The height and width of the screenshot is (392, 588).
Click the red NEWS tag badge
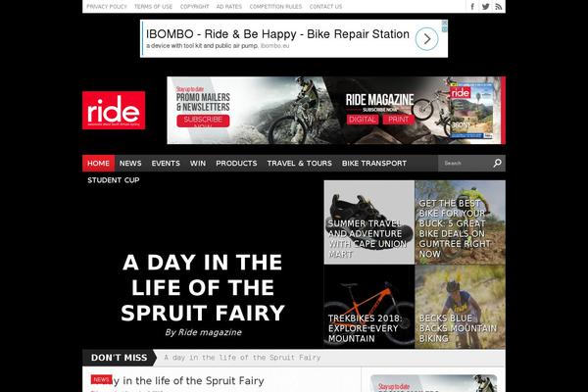click(101, 379)
